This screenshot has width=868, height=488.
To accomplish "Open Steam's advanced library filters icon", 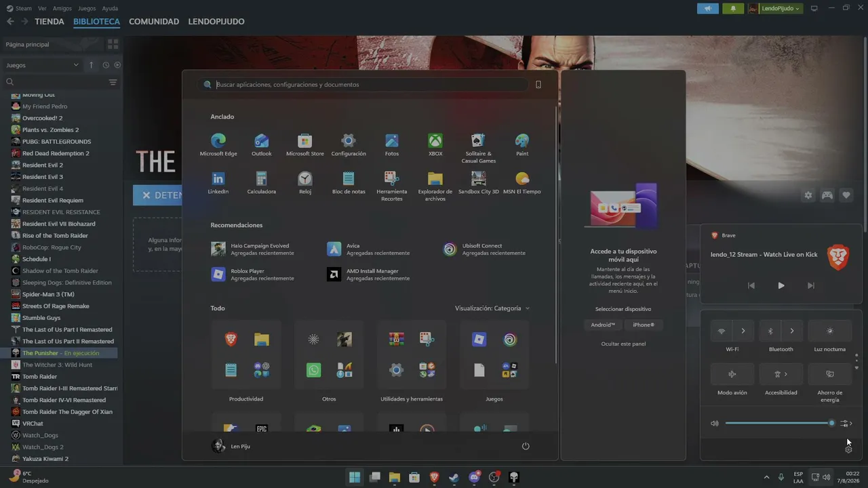I will (x=113, y=82).
